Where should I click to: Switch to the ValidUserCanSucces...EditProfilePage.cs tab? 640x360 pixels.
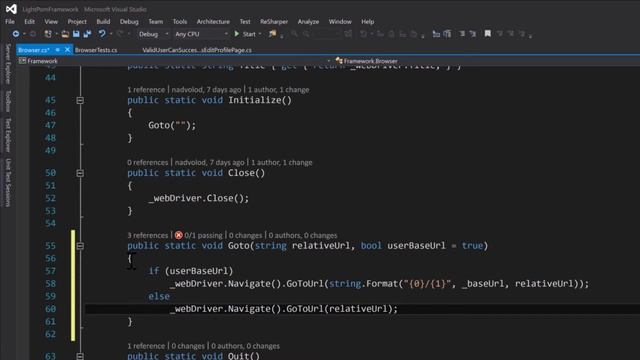pos(197,50)
